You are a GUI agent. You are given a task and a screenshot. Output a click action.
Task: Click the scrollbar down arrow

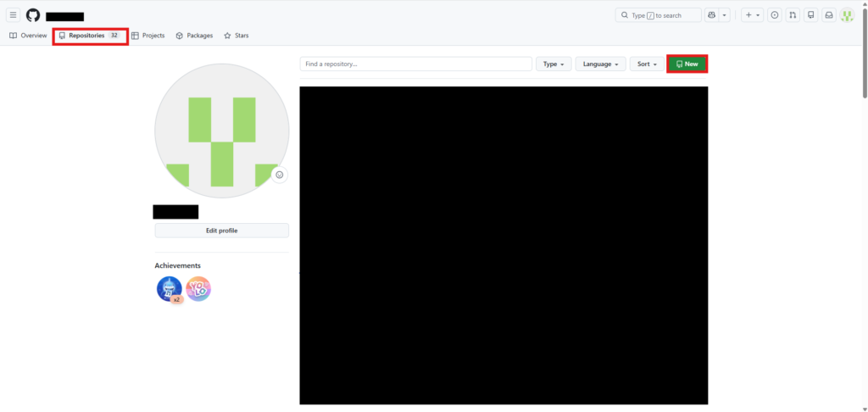(864, 409)
